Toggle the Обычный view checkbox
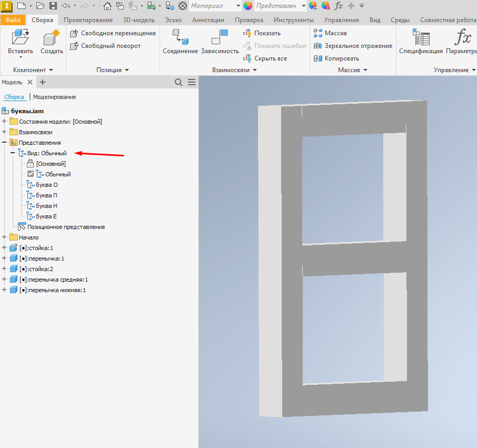The image size is (477, 448). coord(31,174)
